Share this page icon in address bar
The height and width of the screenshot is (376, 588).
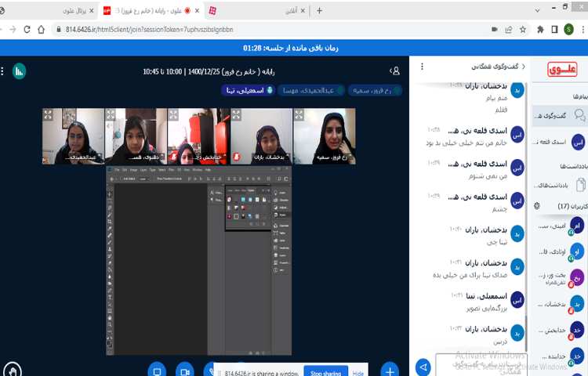pos(509,29)
